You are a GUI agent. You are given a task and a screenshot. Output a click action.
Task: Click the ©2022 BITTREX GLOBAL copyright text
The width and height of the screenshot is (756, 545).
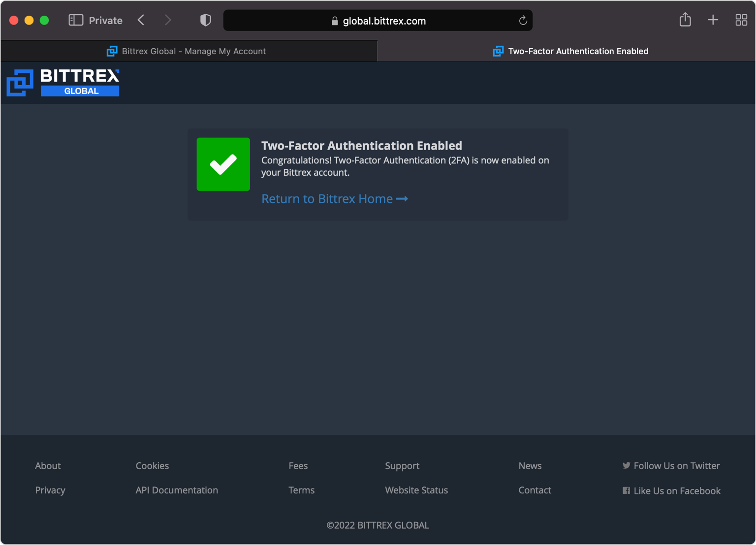pyautogui.click(x=378, y=525)
